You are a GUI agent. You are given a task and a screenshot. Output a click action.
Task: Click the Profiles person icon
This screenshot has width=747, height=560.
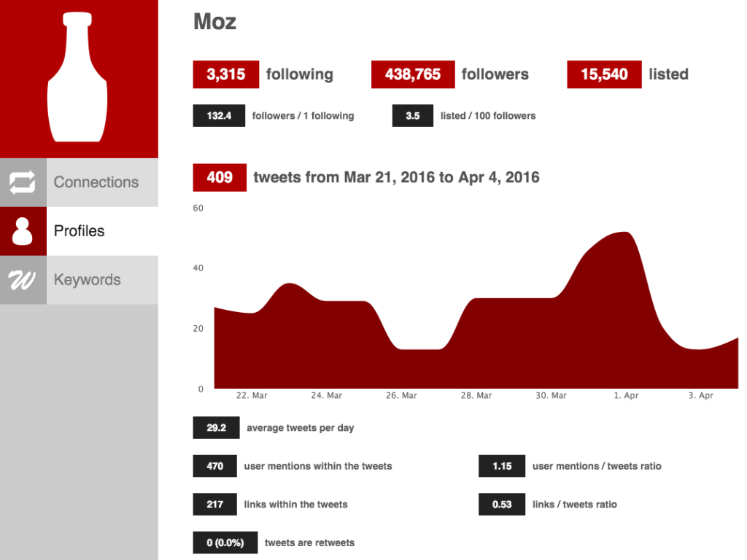click(x=23, y=231)
